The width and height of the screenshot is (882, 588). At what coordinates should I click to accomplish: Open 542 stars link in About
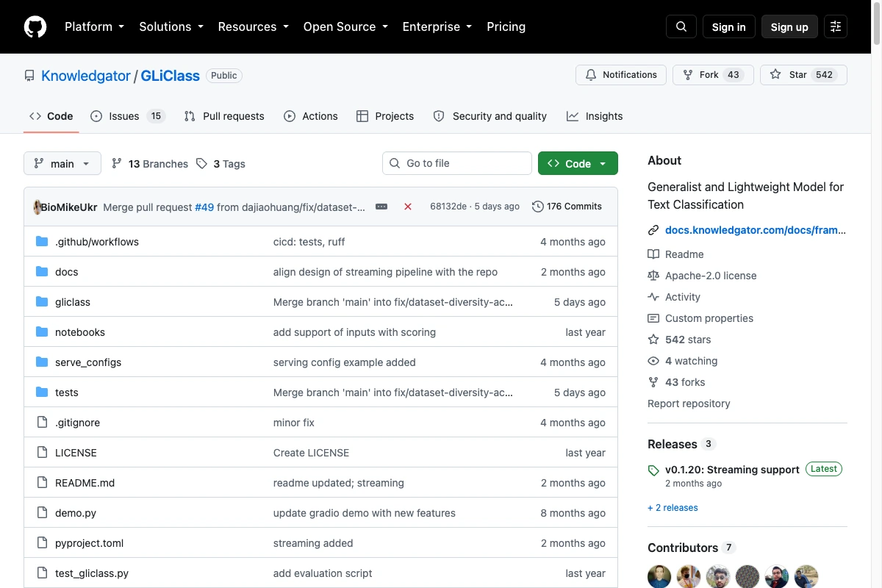point(679,340)
